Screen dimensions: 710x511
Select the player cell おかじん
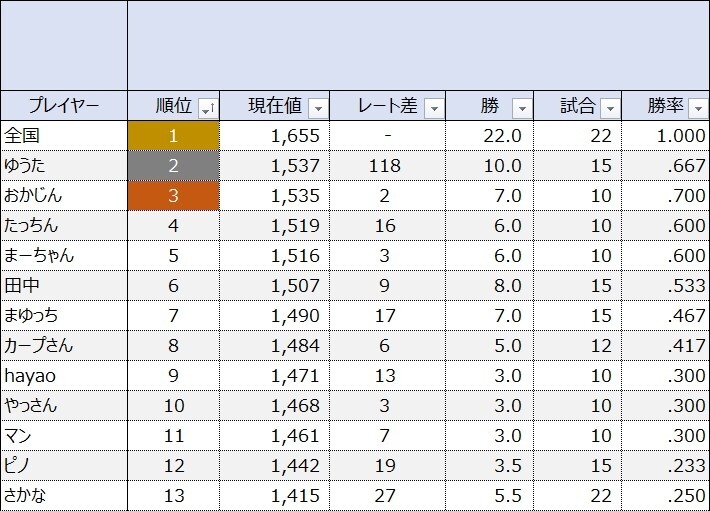(64, 196)
